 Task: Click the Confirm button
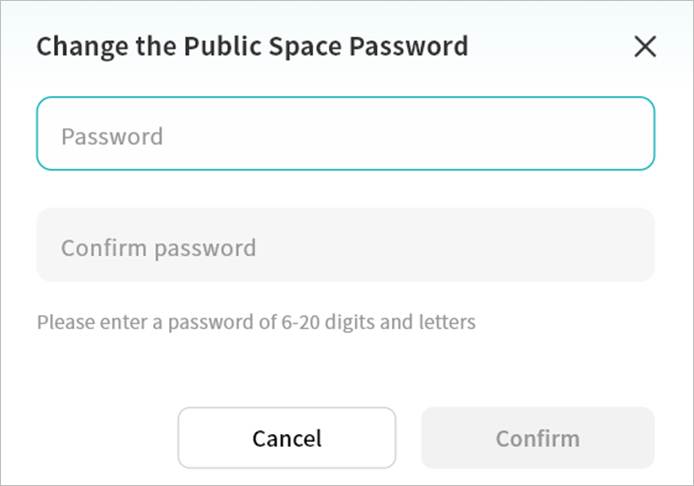(537, 438)
